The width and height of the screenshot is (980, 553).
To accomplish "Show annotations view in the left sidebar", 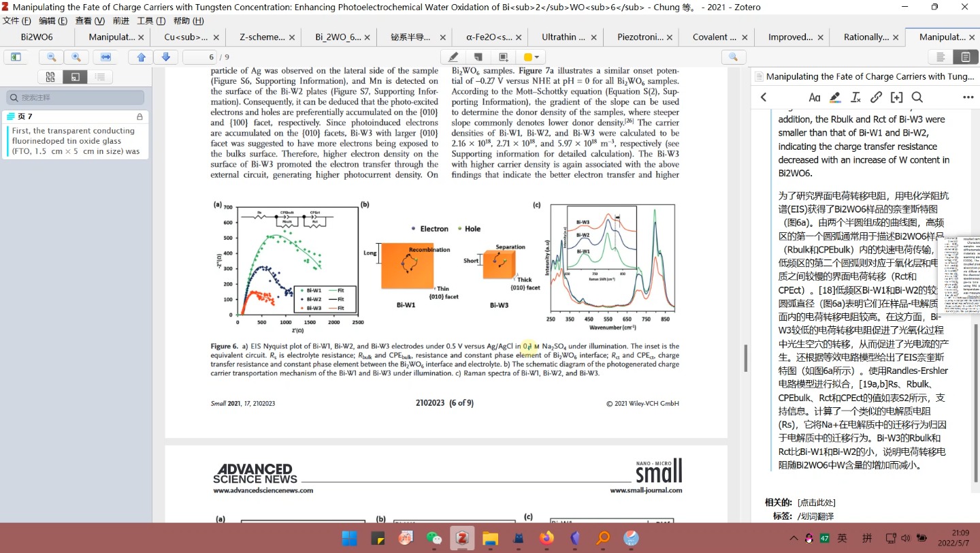I will click(75, 77).
